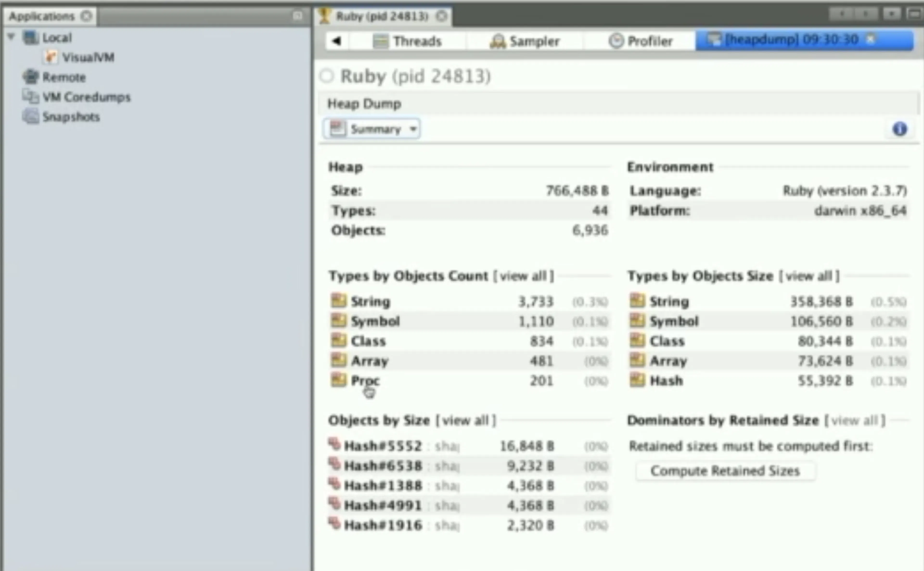This screenshot has height=571, width=924.
Task: Close the Applications panel tab
Action: click(x=87, y=16)
